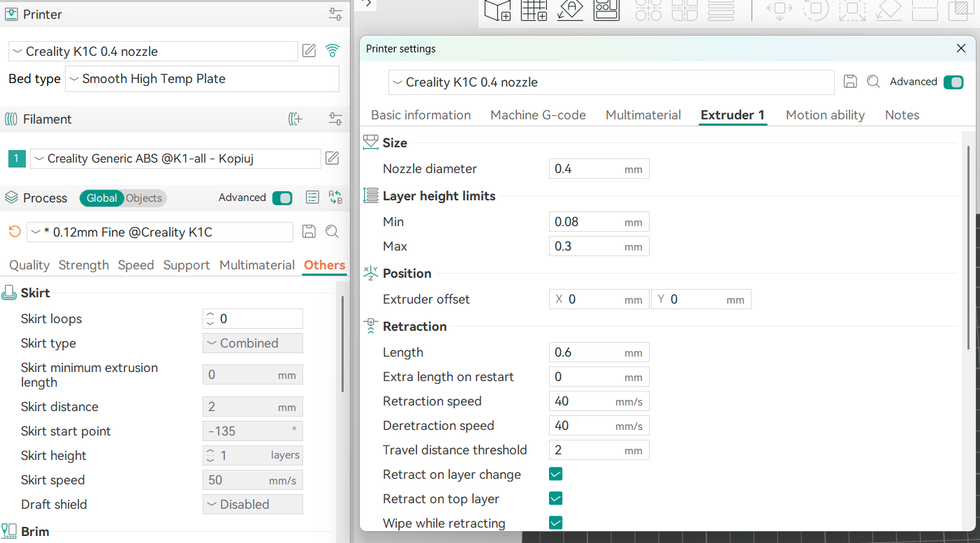Open compare presets icon in Process row

pos(335,198)
